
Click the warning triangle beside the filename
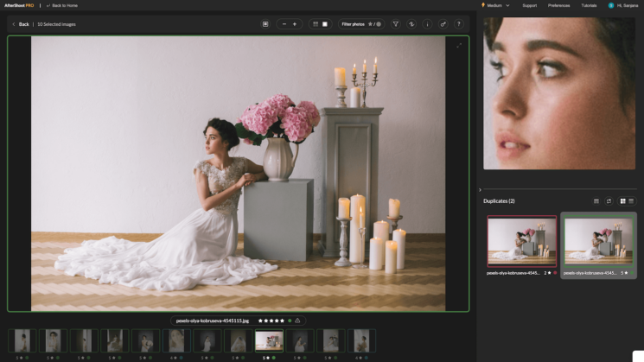click(x=297, y=321)
